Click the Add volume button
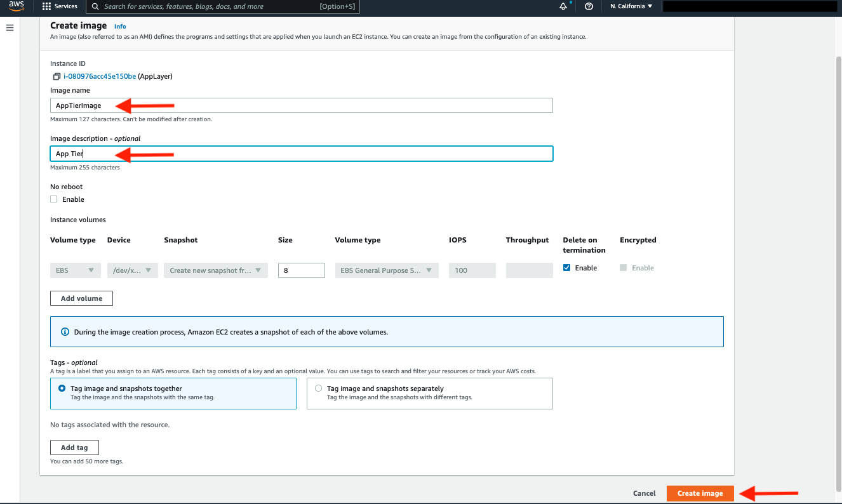 (81, 298)
